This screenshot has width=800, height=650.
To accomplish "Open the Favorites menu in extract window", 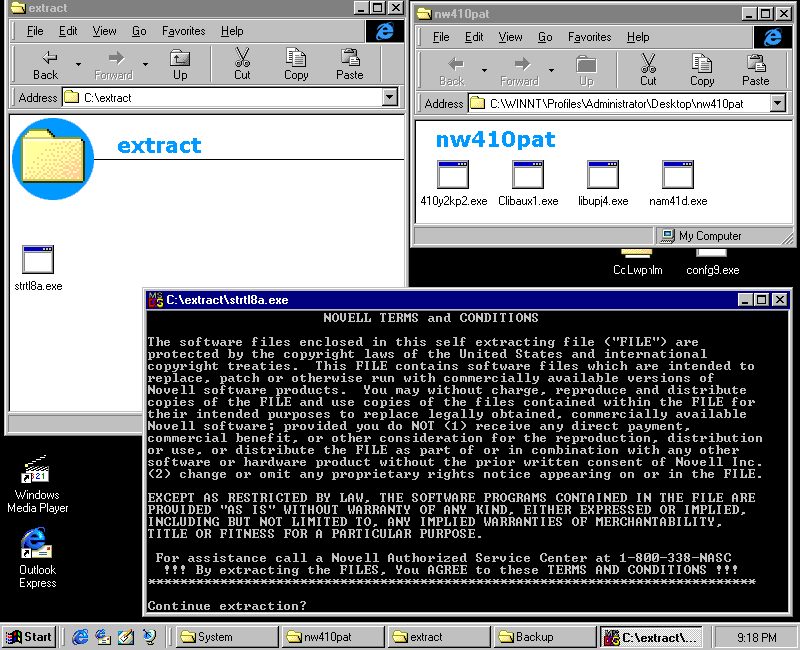I will 184,31.
